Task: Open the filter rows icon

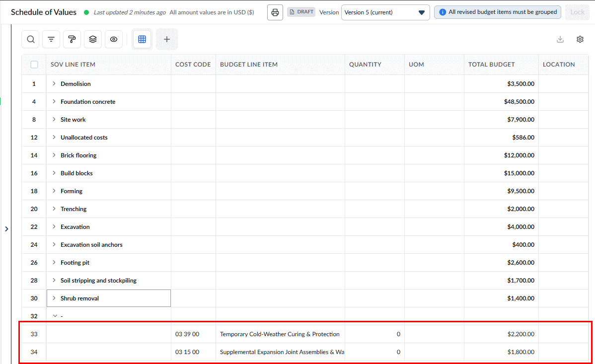Action: 51,39
